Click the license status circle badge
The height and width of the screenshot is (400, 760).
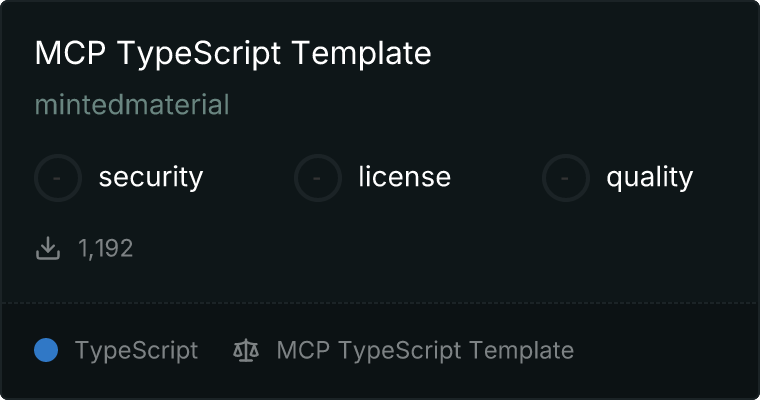coord(318,178)
